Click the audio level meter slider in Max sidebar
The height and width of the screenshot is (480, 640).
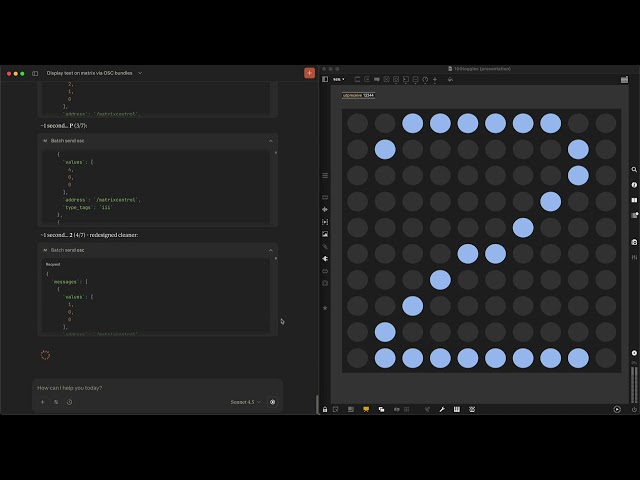point(634,384)
